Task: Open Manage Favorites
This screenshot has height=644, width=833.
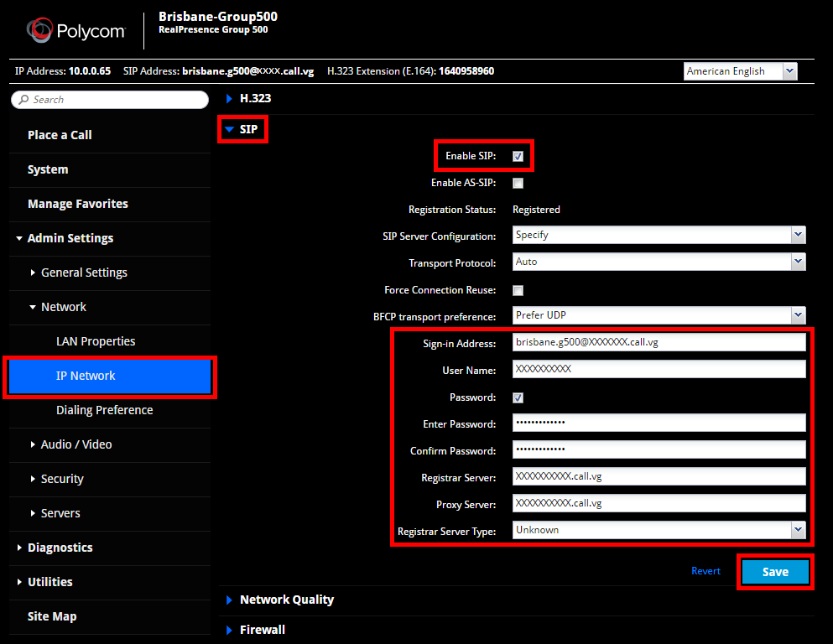Action: (x=77, y=204)
